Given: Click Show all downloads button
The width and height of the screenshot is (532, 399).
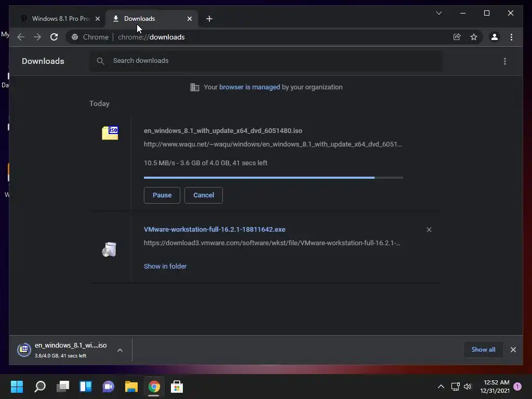Looking at the screenshot, I should 483,350.
